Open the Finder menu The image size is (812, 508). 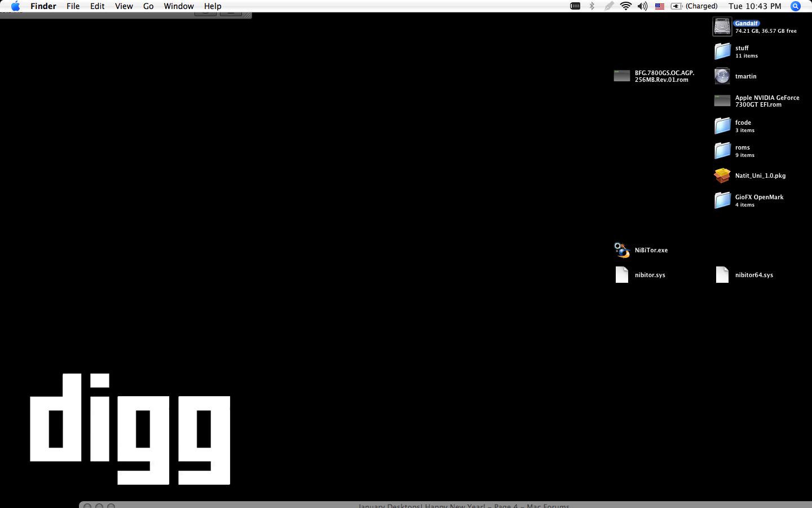pos(43,6)
